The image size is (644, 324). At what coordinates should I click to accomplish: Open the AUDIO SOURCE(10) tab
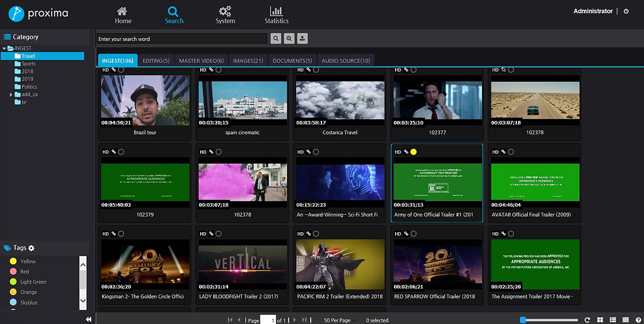pyautogui.click(x=346, y=61)
